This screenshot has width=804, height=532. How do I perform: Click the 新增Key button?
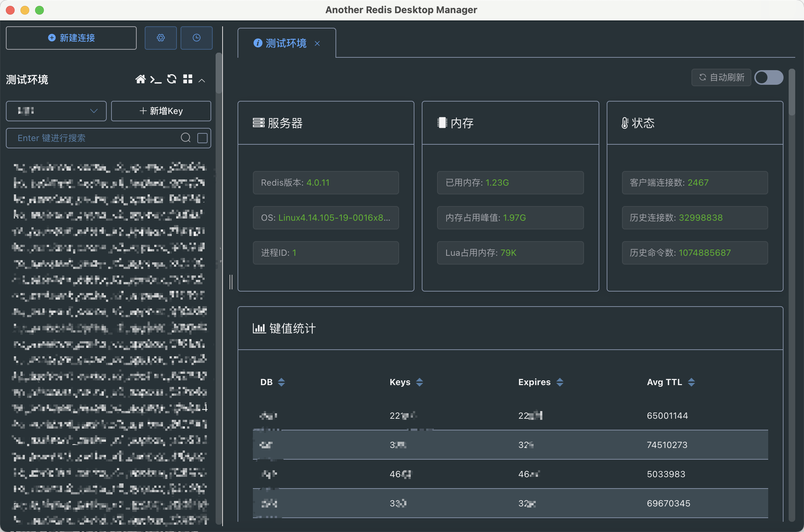tap(161, 111)
